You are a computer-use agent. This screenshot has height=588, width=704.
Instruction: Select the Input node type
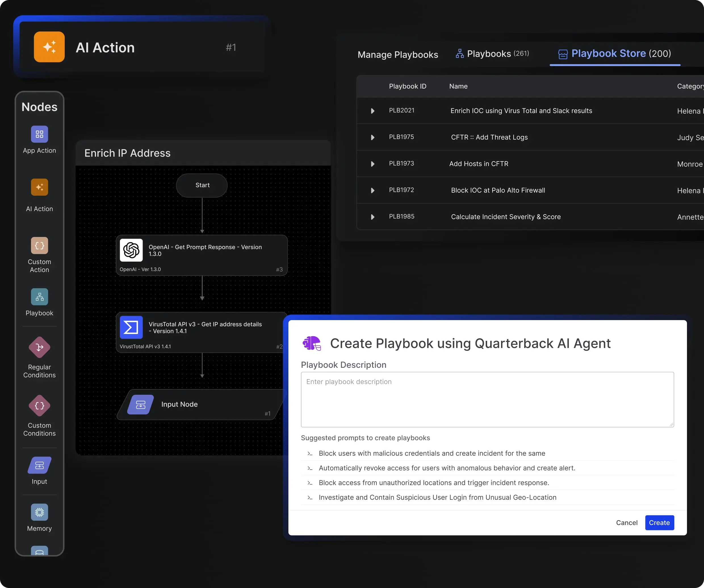click(x=39, y=465)
